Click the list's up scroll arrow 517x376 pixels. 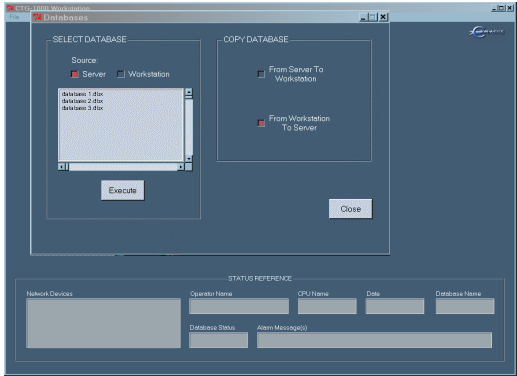point(189,92)
